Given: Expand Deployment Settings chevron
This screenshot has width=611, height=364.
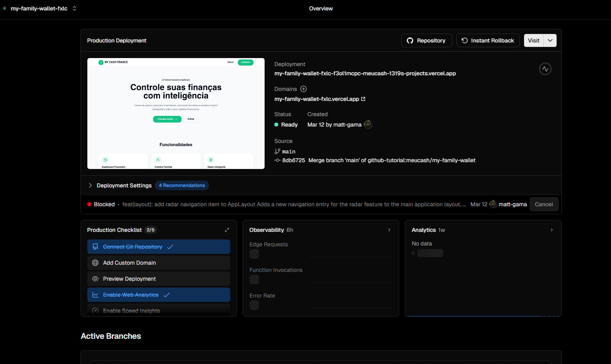Looking at the screenshot, I should [90, 185].
